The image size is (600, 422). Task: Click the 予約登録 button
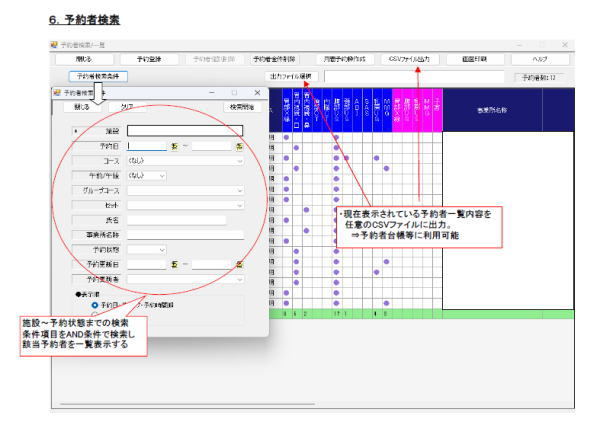pos(149,59)
